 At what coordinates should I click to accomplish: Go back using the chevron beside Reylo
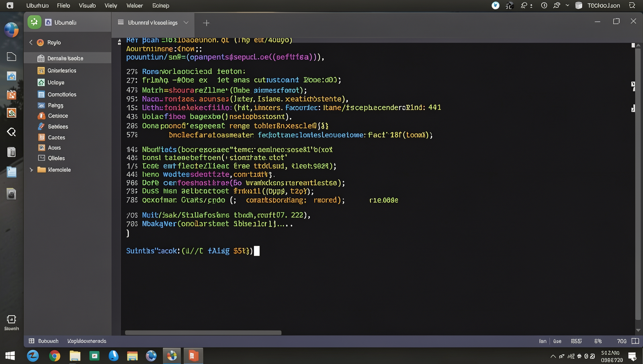pos(31,42)
